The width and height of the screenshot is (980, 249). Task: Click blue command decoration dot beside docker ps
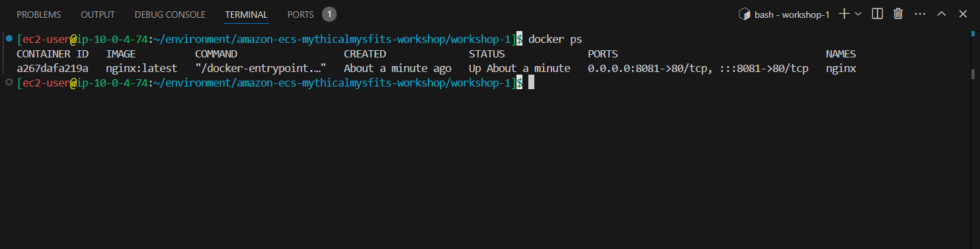pyautogui.click(x=9, y=40)
